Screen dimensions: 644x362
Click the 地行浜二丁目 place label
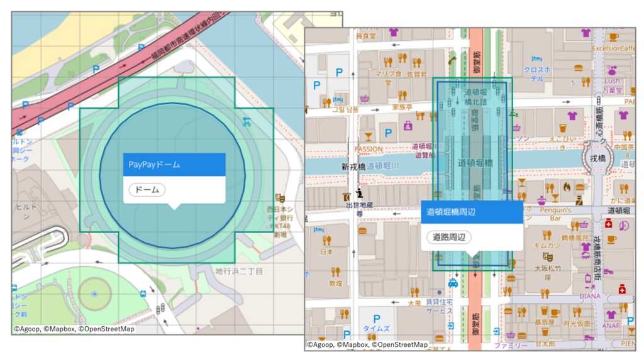pyautogui.click(x=239, y=271)
